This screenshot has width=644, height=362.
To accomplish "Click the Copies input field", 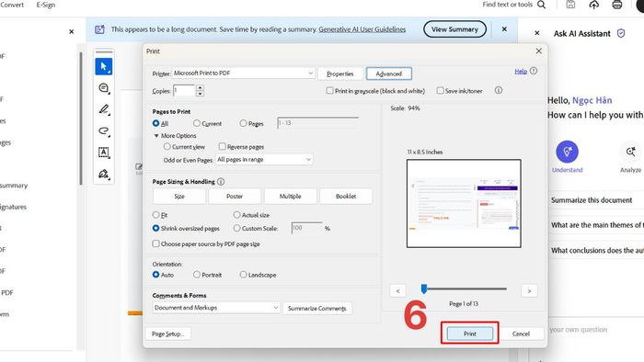I will [x=184, y=91].
